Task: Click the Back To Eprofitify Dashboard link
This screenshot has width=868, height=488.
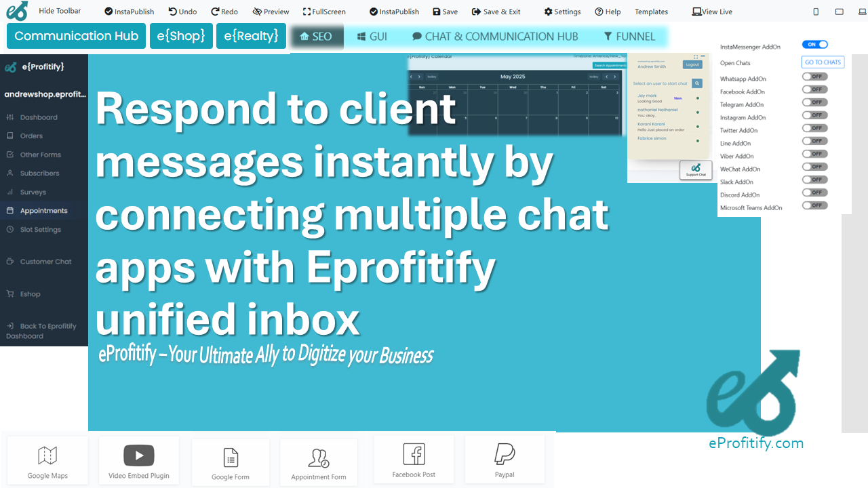Action: pos(41,331)
